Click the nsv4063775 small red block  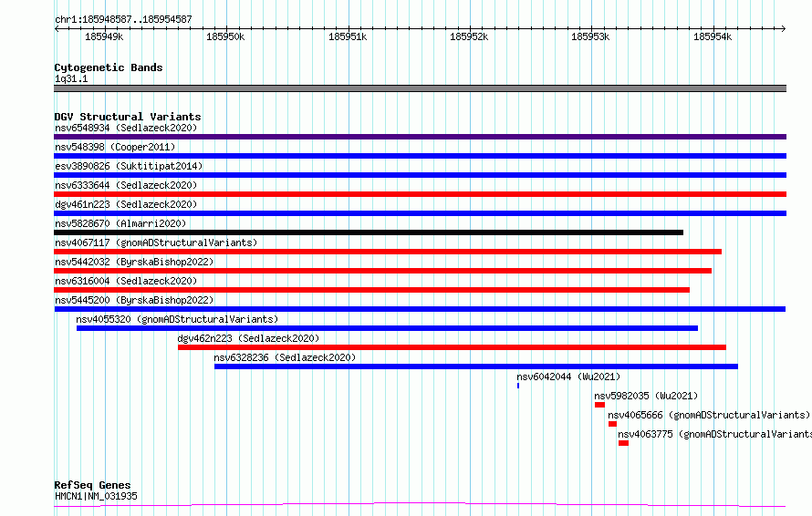point(623,443)
